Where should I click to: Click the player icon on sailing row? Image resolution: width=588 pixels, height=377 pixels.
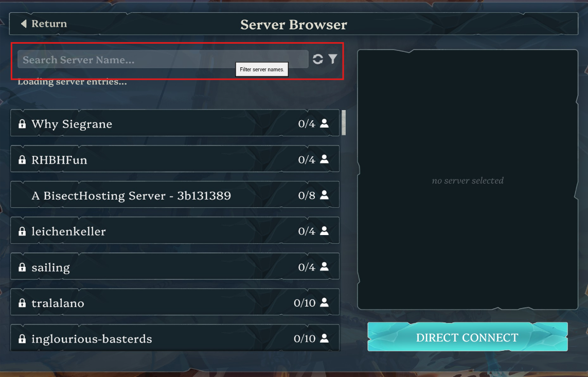tap(325, 266)
